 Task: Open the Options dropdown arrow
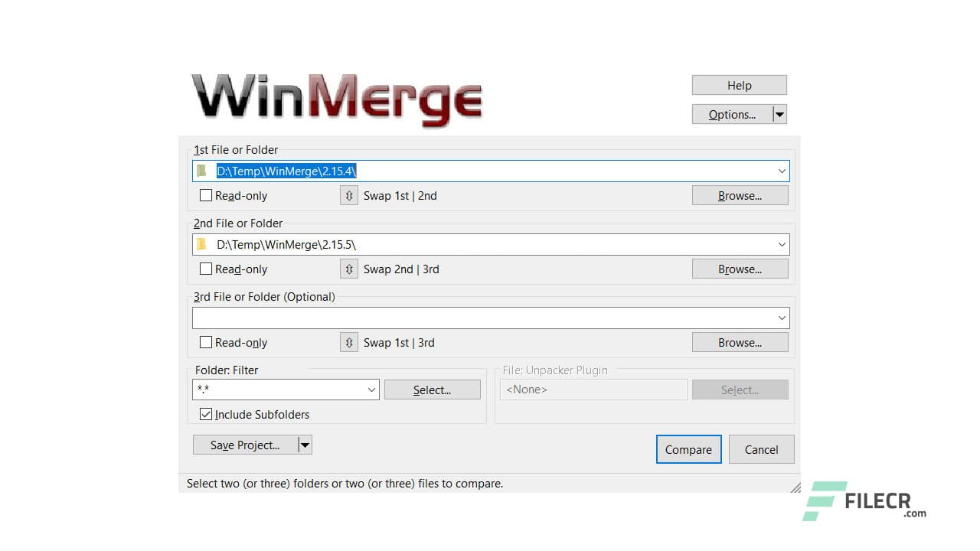779,113
